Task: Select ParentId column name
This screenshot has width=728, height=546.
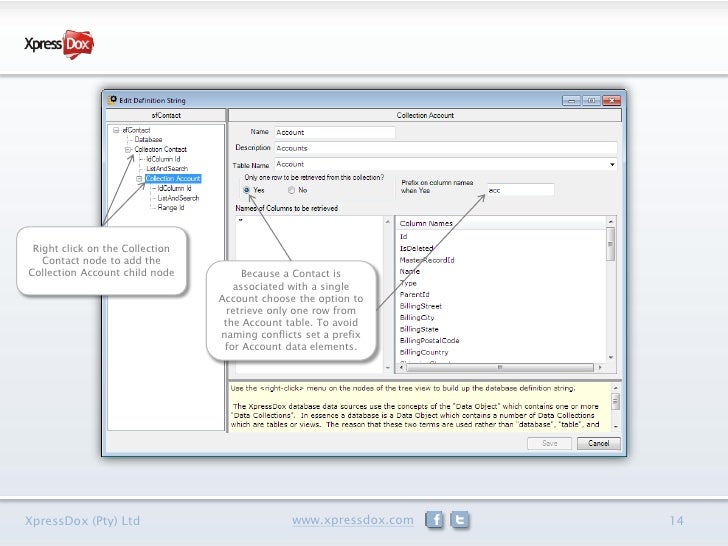Action: pos(414,294)
